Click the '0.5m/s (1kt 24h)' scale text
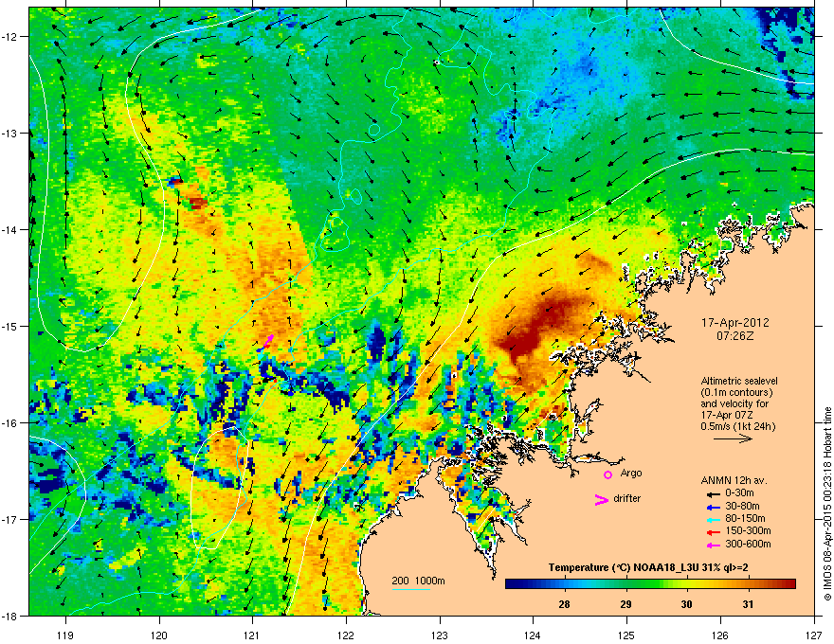834x644 pixels. 737,426
